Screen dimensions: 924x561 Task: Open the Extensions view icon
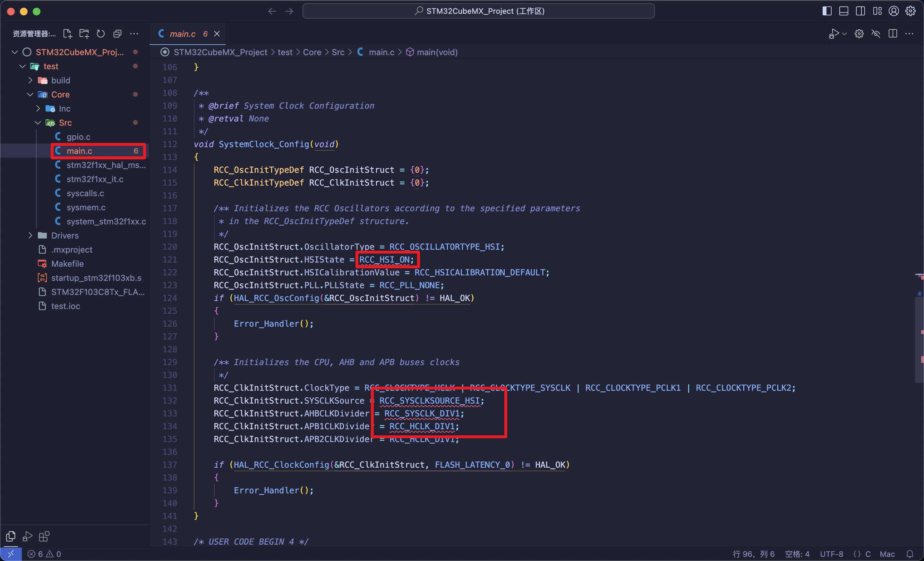coord(44,537)
